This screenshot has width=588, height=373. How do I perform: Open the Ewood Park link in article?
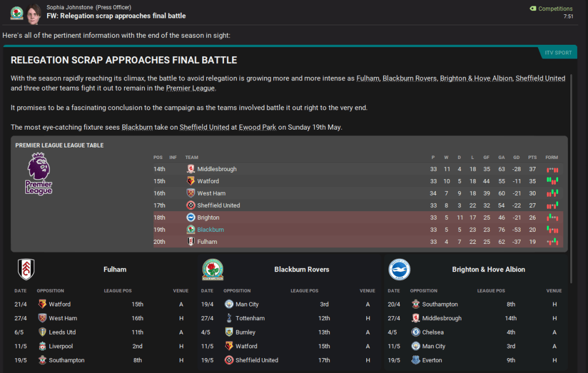pos(256,127)
